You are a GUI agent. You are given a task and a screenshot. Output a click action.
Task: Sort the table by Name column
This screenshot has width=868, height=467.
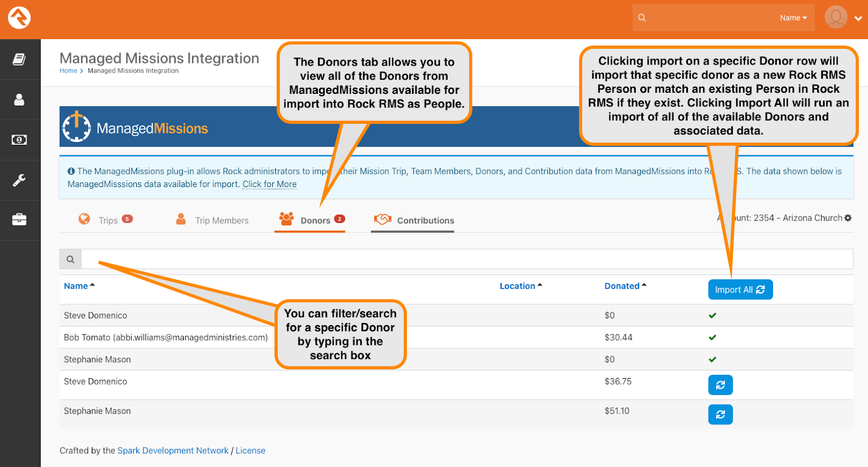tap(79, 286)
